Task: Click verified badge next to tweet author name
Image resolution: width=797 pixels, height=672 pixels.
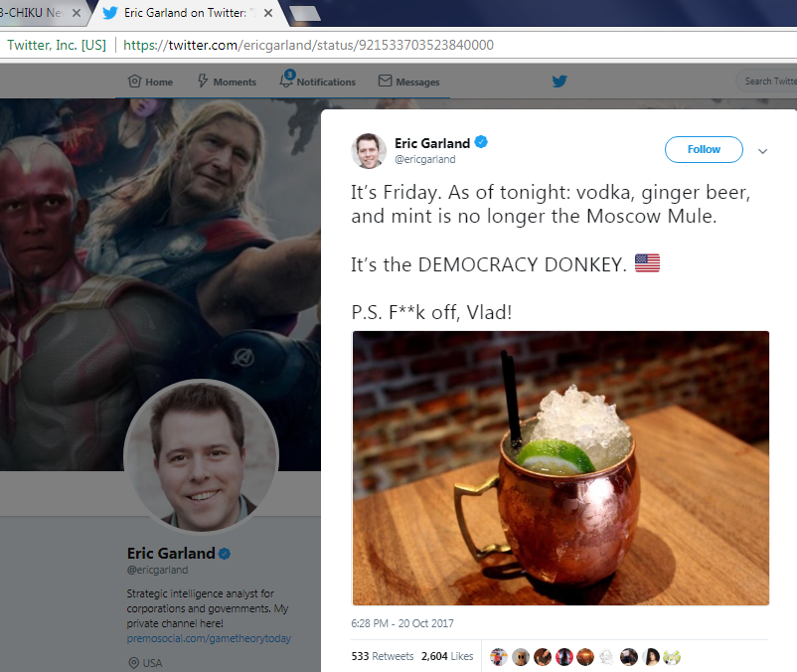Action: pyautogui.click(x=481, y=142)
